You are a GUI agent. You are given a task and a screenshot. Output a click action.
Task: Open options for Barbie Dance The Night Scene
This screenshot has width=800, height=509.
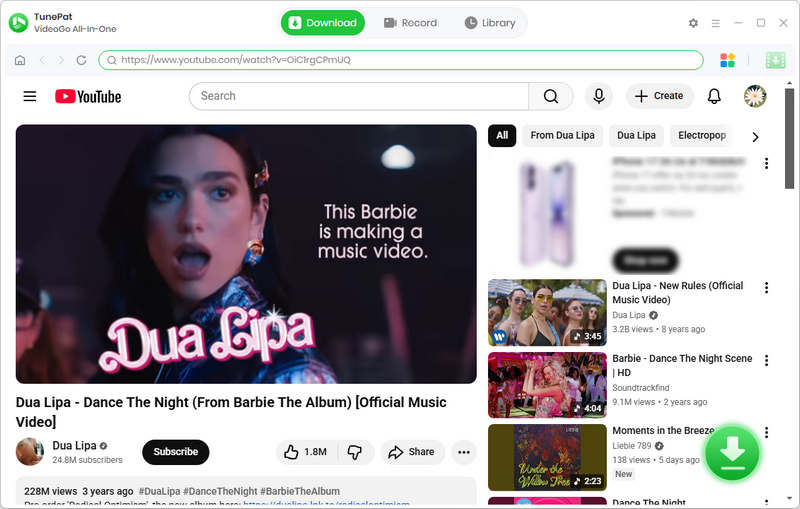(x=766, y=361)
